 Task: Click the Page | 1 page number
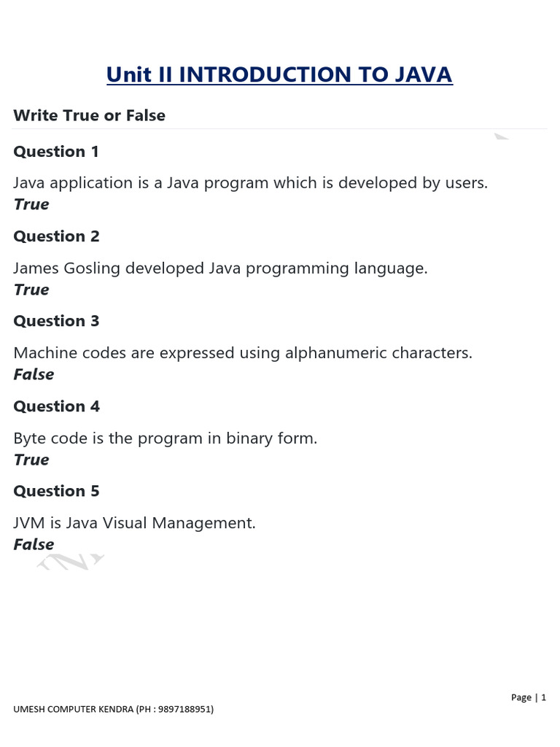click(x=529, y=697)
